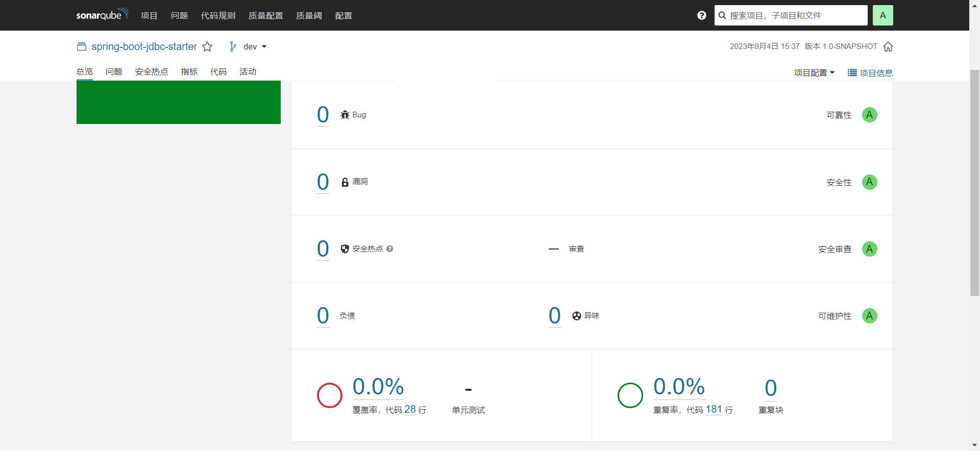Click the 漏洞 count 0
The height and width of the screenshot is (451, 980).
coord(323,182)
